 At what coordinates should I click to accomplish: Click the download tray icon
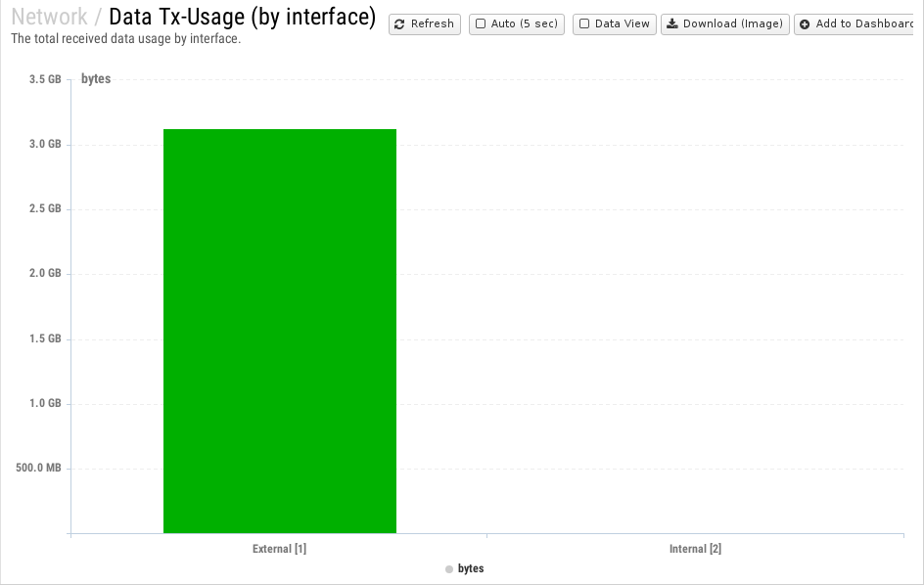(672, 23)
